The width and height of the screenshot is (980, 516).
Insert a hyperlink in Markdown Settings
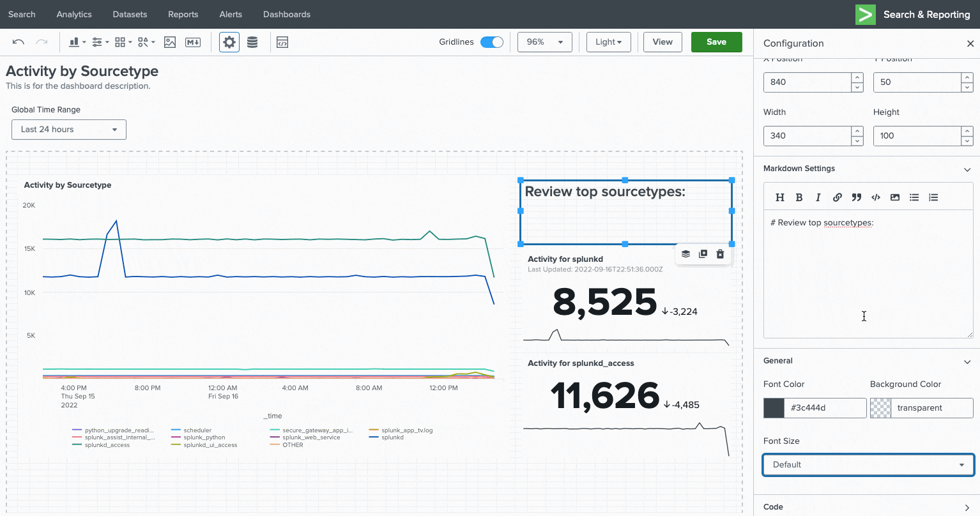(838, 197)
